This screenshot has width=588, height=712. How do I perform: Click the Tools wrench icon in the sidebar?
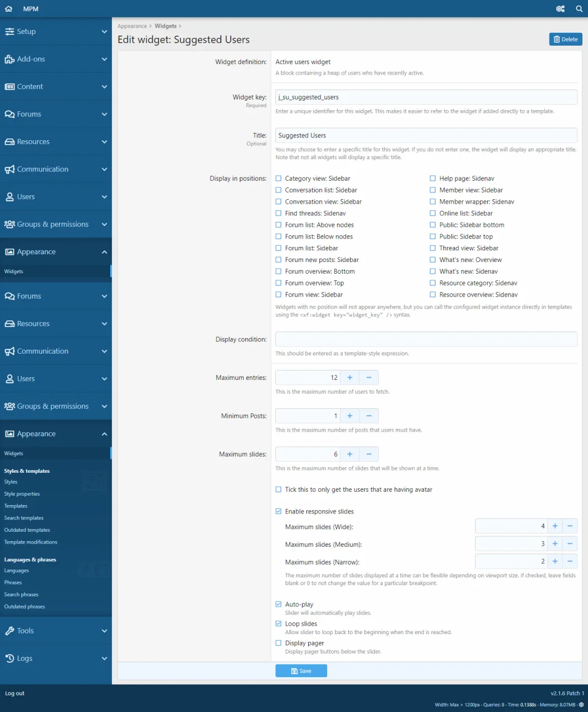pos(9,631)
